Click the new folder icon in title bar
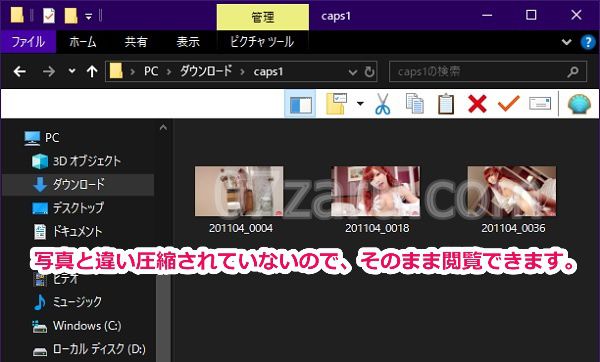The height and width of the screenshot is (362, 600). pyautogui.click(x=71, y=16)
